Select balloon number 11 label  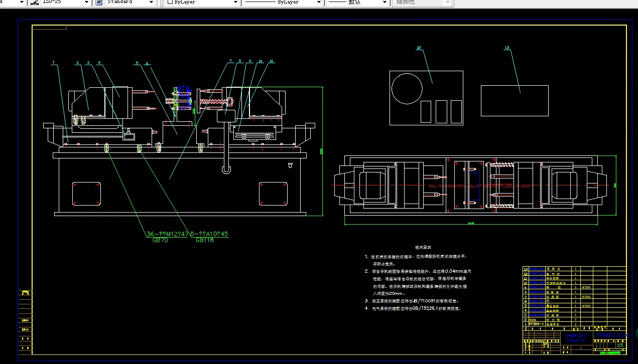(x=271, y=61)
